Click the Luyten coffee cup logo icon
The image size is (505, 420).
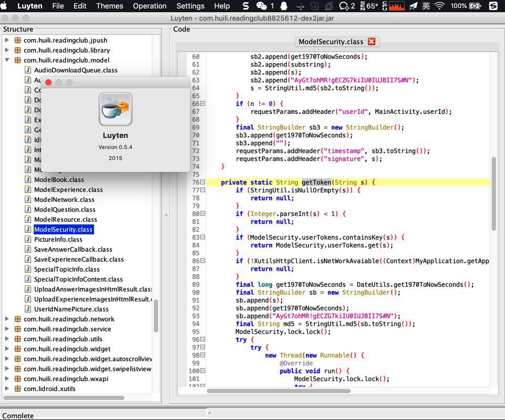[115, 109]
